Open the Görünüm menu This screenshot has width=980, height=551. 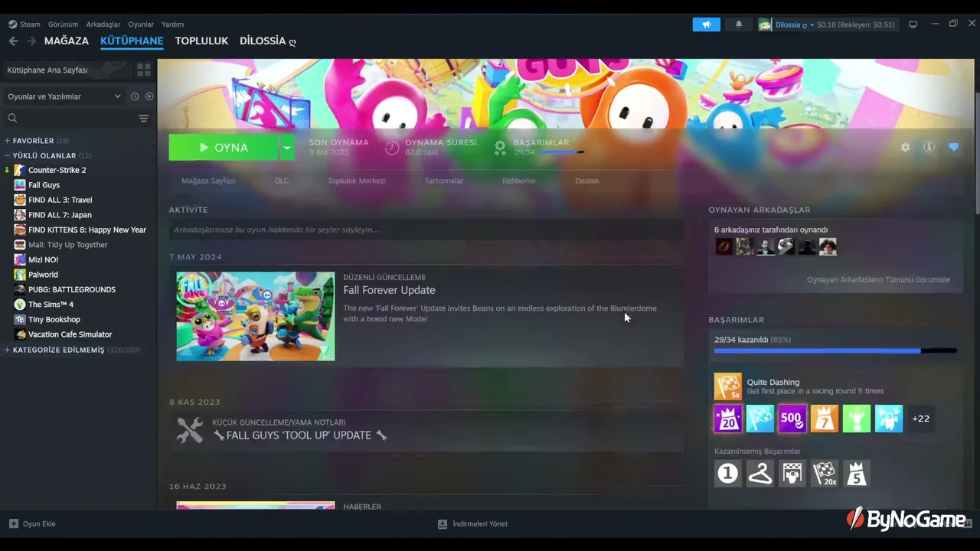63,24
